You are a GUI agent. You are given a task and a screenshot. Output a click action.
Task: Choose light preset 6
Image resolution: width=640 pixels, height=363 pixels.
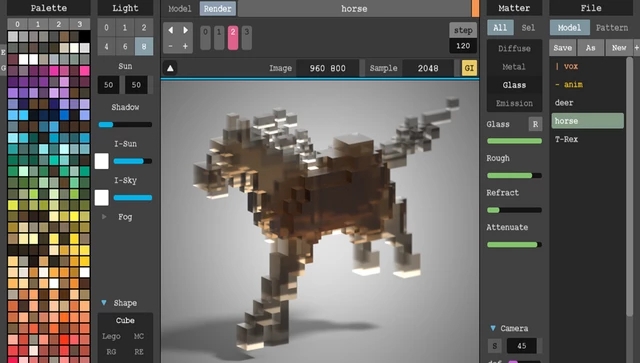pyautogui.click(x=125, y=47)
